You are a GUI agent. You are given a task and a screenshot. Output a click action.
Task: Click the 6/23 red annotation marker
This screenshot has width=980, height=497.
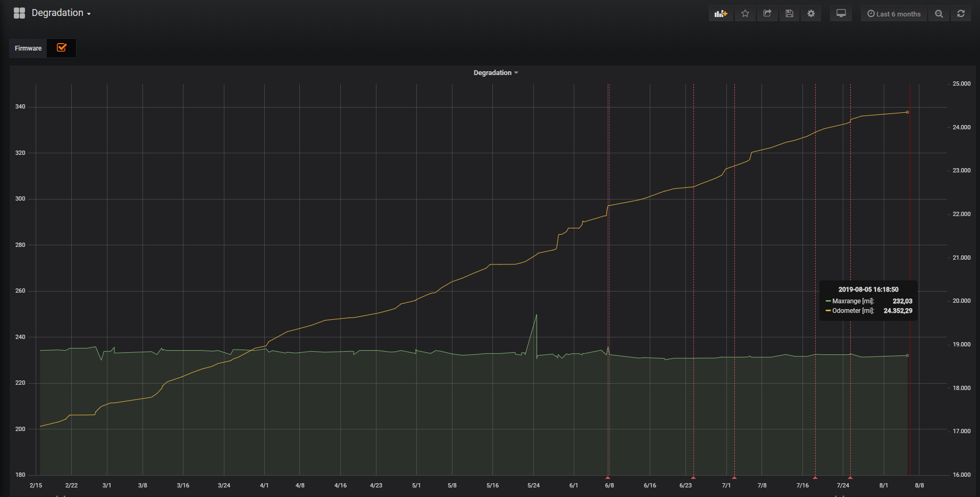click(x=693, y=477)
